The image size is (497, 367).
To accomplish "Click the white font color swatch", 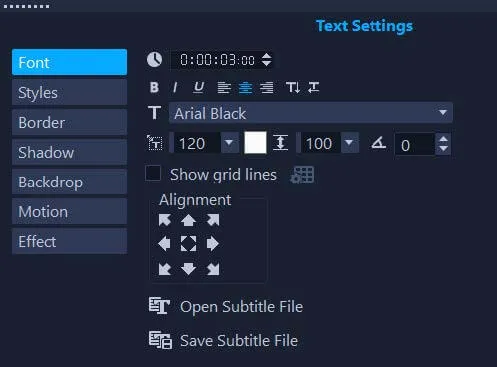I will pyautogui.click(x=255, y=143).
